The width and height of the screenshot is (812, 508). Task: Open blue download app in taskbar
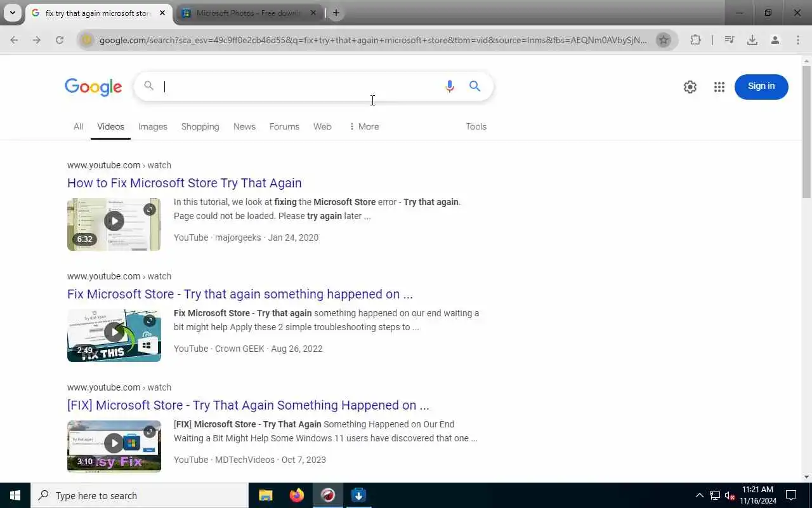tap(358, 495)
